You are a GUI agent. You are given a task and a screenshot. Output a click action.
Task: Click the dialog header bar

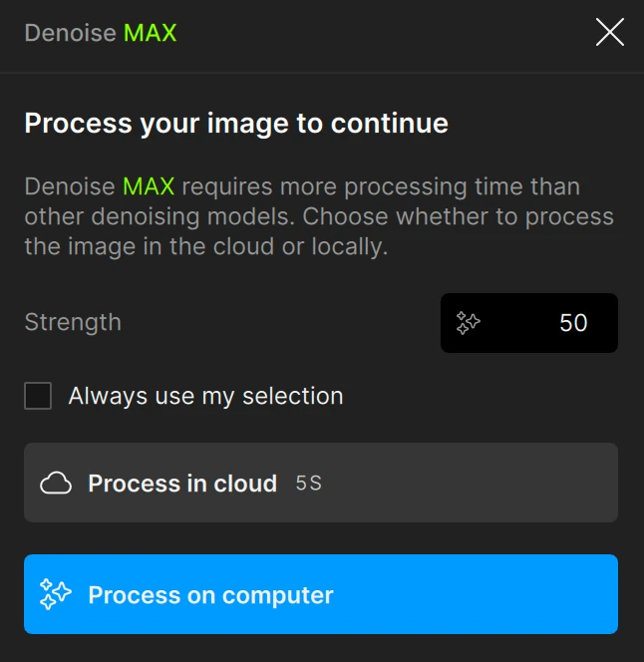[379, 35]
